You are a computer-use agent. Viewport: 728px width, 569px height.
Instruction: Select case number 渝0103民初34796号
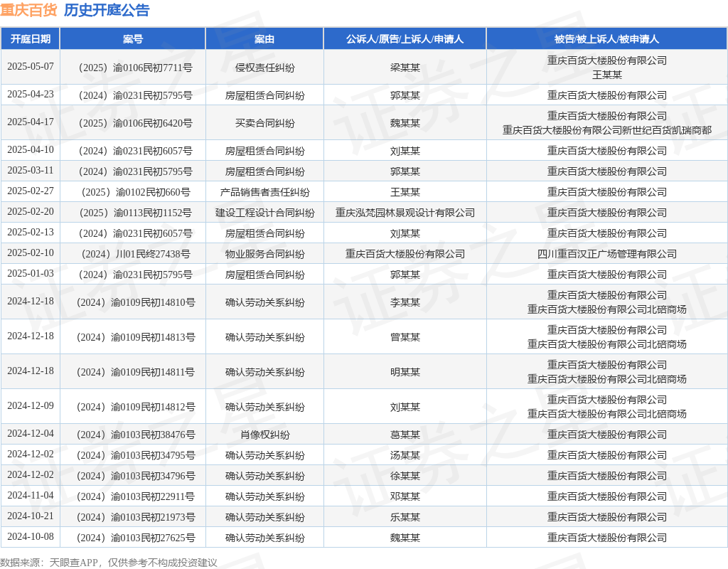coord(135,476)
